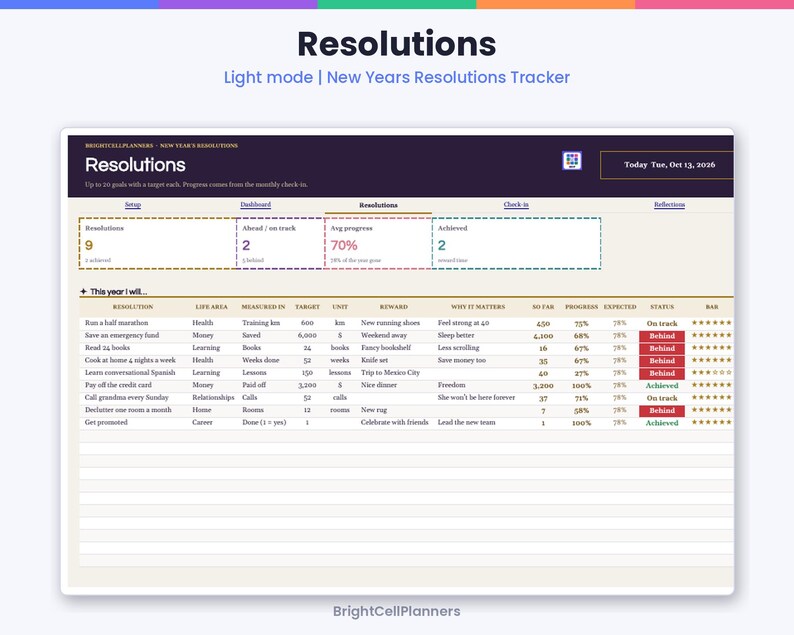Click the three-star bar for Spanish row
This screenshot has width=794, height=635.
[711, 372]
